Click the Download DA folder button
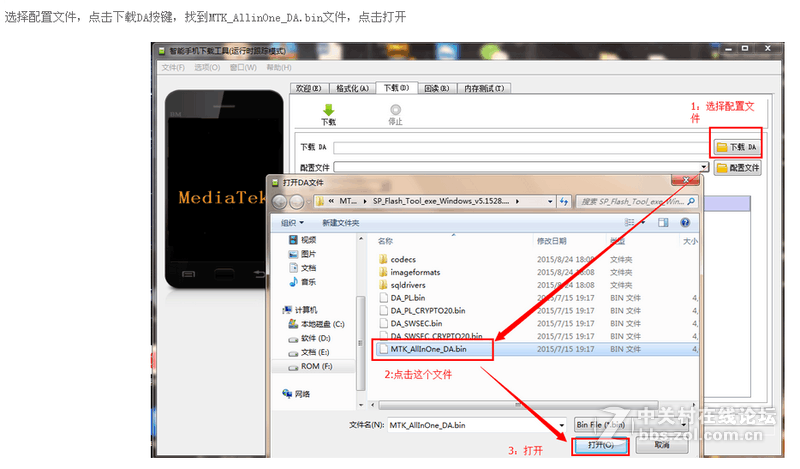Viewport: 800px width, 469px height. click(x=738, y=147)
